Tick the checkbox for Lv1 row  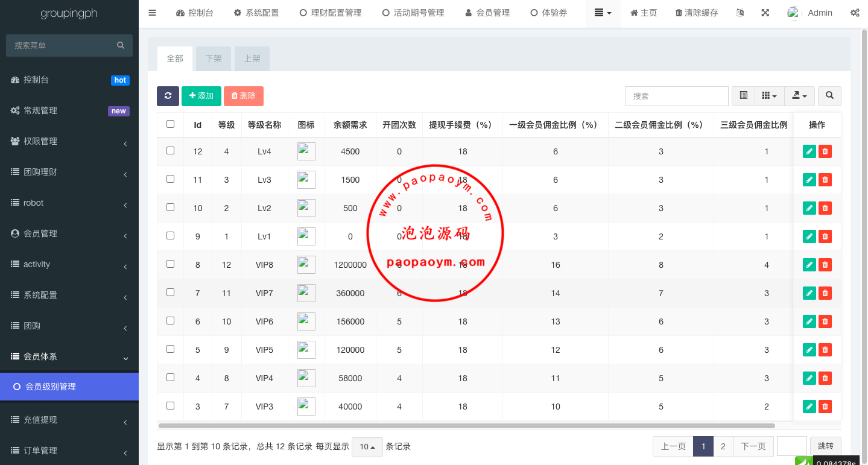[170, 236]
